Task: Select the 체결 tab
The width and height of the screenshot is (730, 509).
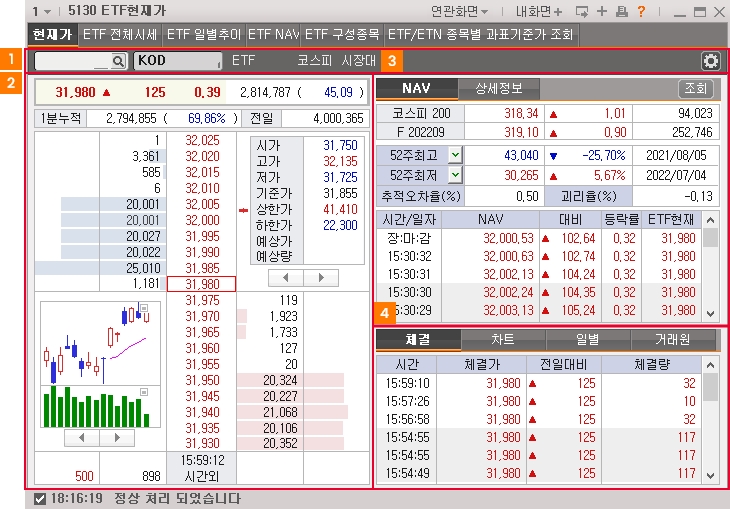Action: tap(418, 339)
